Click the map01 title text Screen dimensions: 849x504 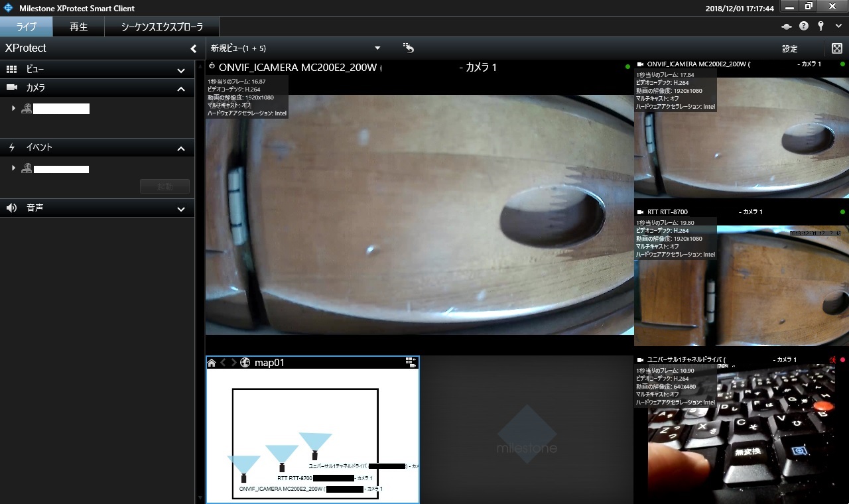(x=269, y=363)
